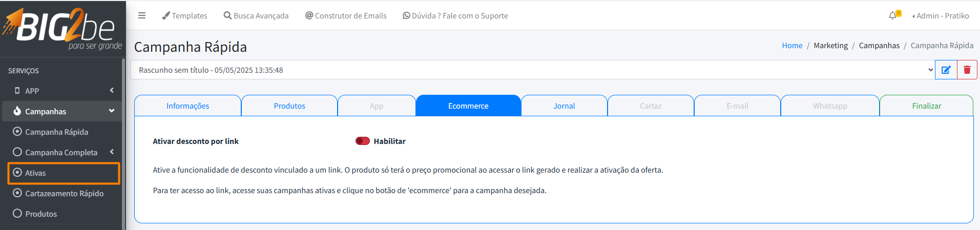
Task: Click the blue edit draft icon
Action: point(946,70)
